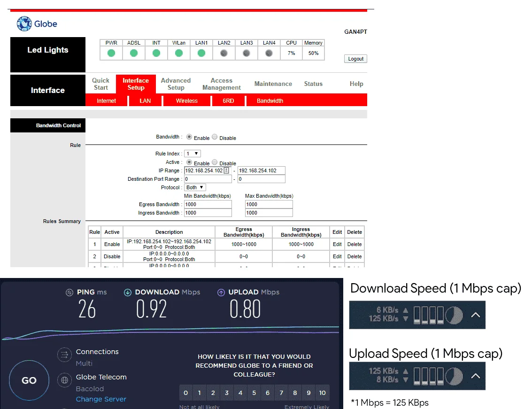Edit rule 2 in Rules Summary
532x409 pixels.
pyautogui.click(x=337, y=256)
